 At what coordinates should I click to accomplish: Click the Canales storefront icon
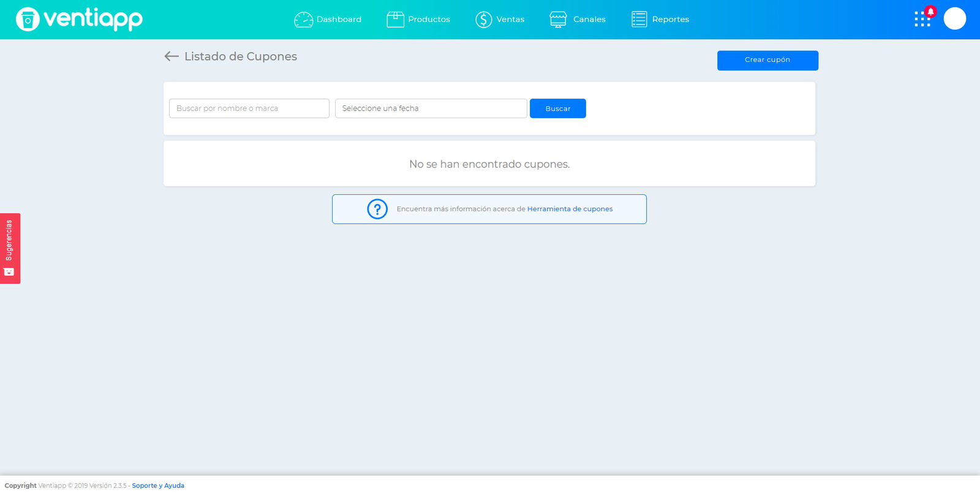(558, 20)
